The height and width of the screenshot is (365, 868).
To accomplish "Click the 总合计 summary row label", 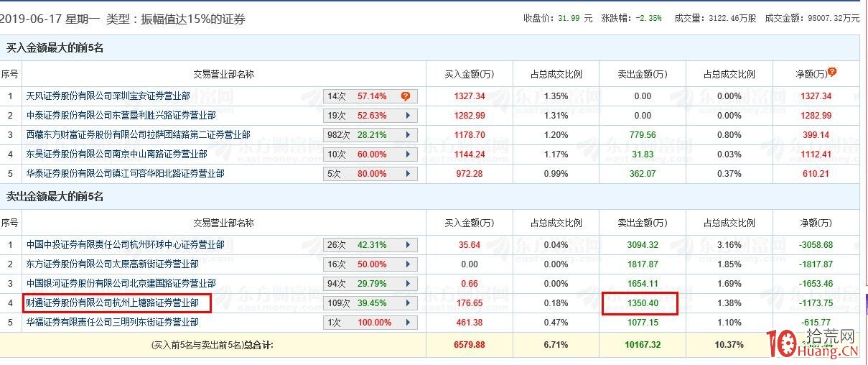I will tap(213, 345).
